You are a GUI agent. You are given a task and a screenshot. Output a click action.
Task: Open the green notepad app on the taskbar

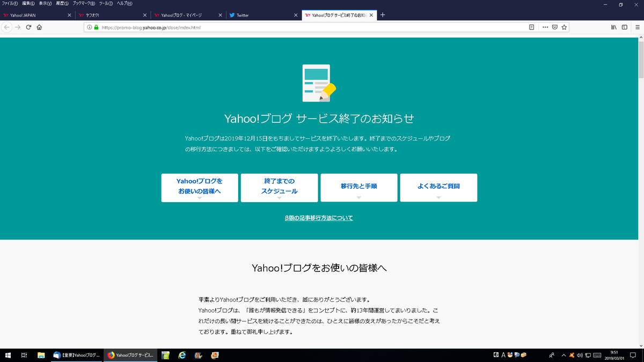(166, 355)
